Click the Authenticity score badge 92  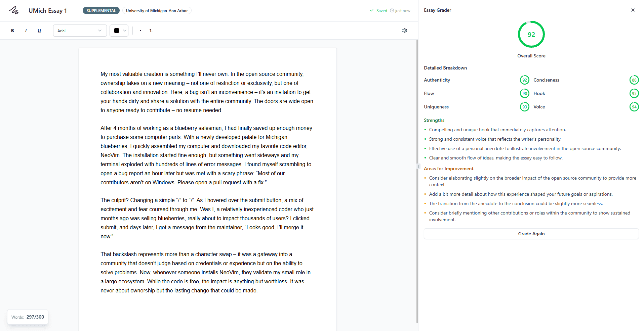[525, 80]
